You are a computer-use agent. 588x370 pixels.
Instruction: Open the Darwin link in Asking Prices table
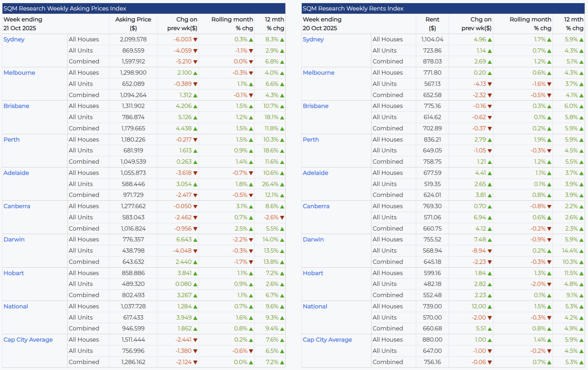(14, 239)
